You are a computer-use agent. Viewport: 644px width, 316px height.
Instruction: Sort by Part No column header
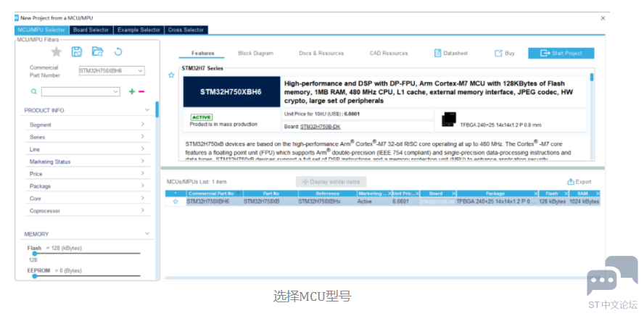tap(271, 194)
